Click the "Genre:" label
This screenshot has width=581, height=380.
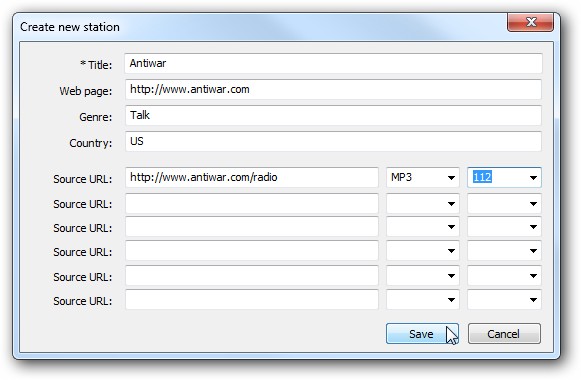[96, 117]
